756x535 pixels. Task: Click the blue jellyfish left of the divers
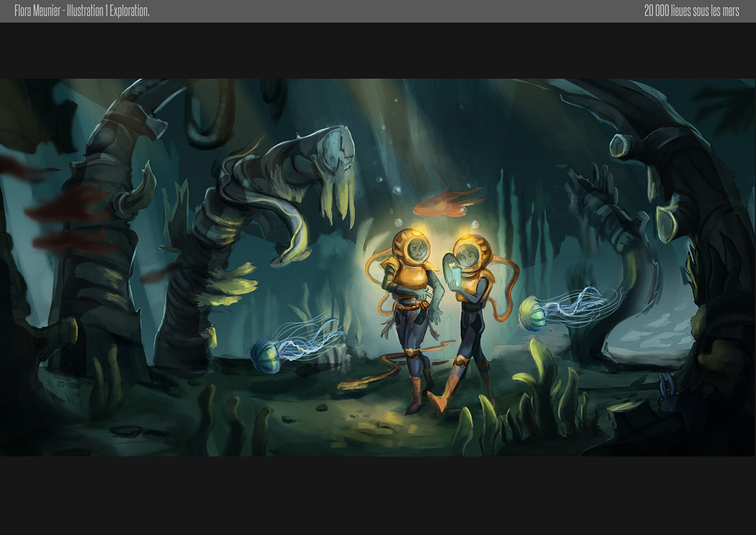267,355
